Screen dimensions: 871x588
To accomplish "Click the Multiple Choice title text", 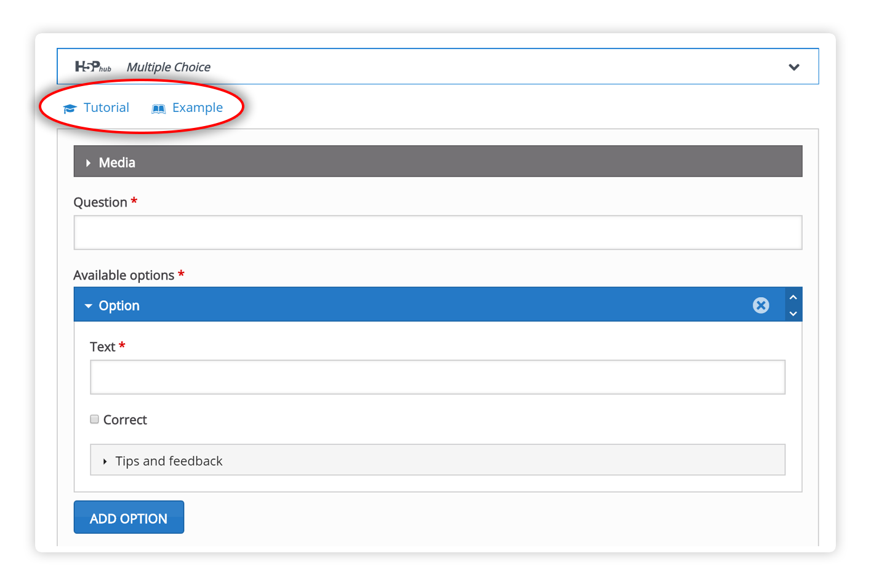I will (x=169, y=67).
